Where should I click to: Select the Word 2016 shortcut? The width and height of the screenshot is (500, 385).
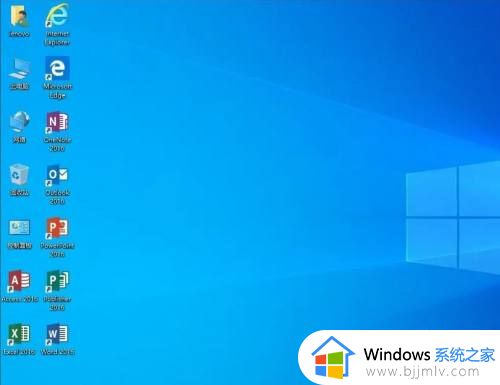click(57, 334)
